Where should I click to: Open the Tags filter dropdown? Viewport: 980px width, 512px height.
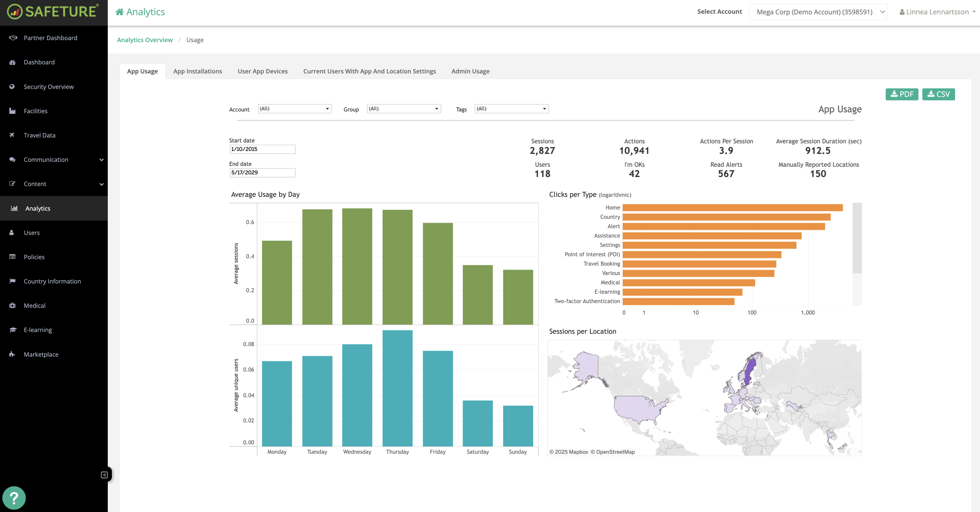tap(511, 109)
